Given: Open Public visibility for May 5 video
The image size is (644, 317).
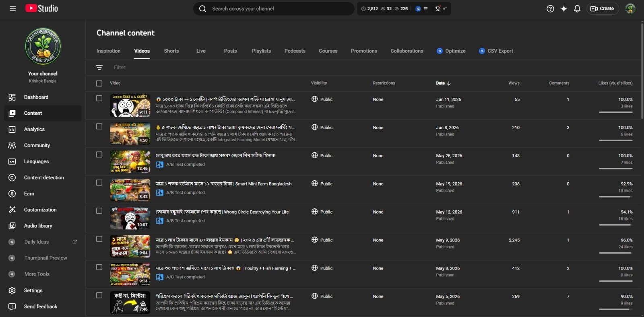Looking at the screenshot, I should pyautogui.click(x=322, y=296).
